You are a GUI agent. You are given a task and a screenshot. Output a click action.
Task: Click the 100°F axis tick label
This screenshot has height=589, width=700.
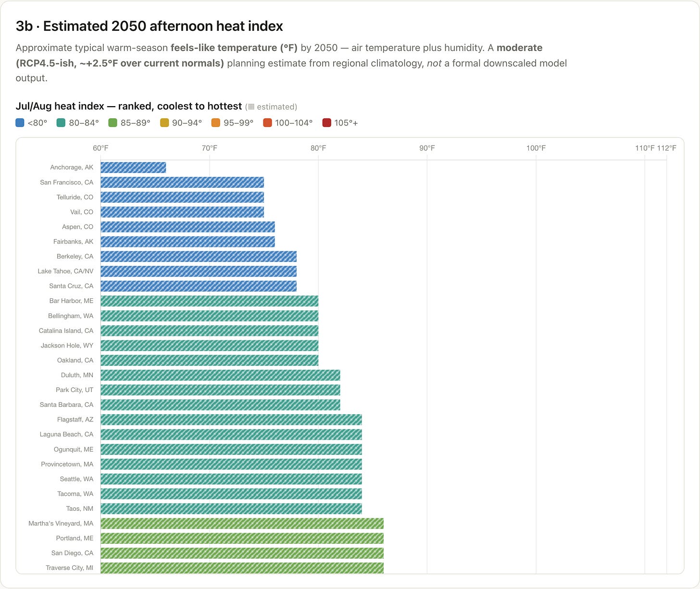[x=536, y=148]
